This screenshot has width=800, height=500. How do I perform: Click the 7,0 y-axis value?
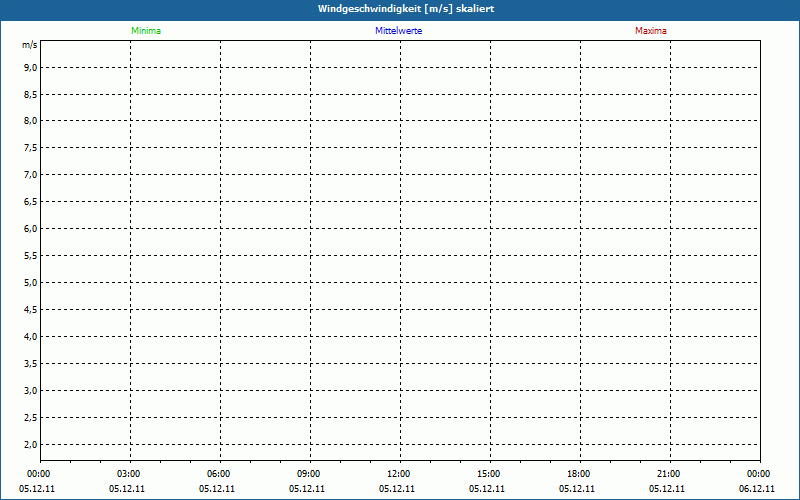31,175
